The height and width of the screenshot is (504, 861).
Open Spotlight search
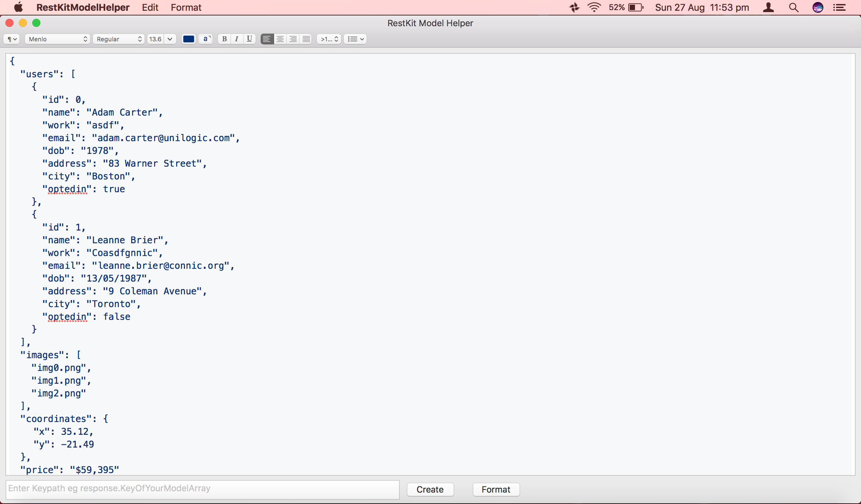[x=794, y=7]
